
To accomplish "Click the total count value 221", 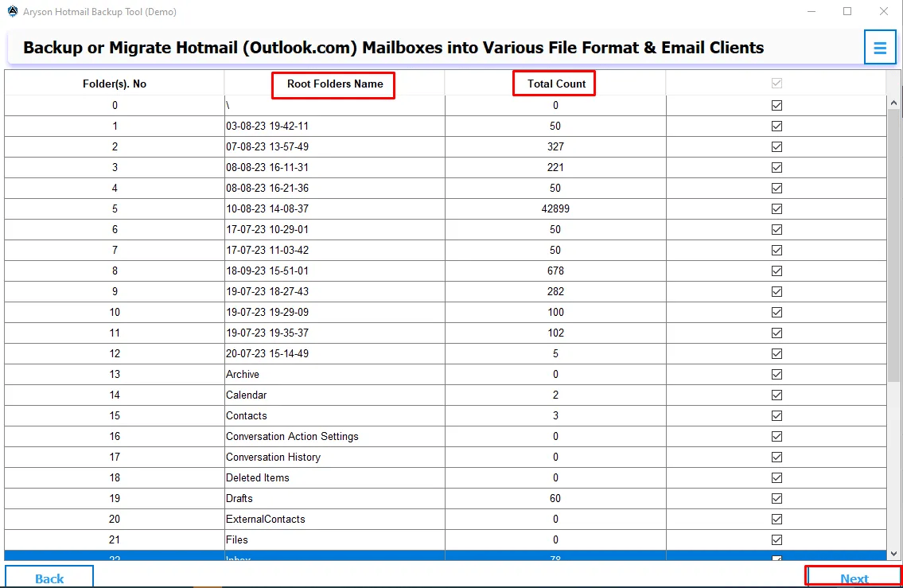I will [x=555, y=168].
